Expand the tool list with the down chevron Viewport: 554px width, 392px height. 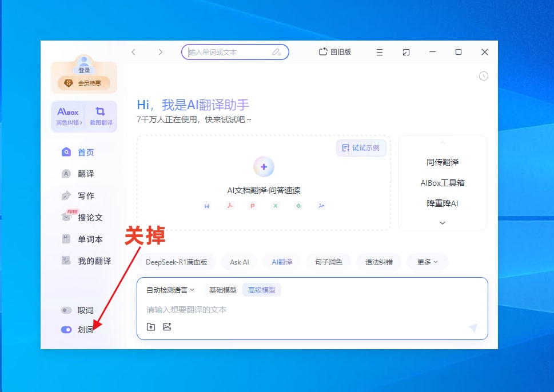pos(443,223)
